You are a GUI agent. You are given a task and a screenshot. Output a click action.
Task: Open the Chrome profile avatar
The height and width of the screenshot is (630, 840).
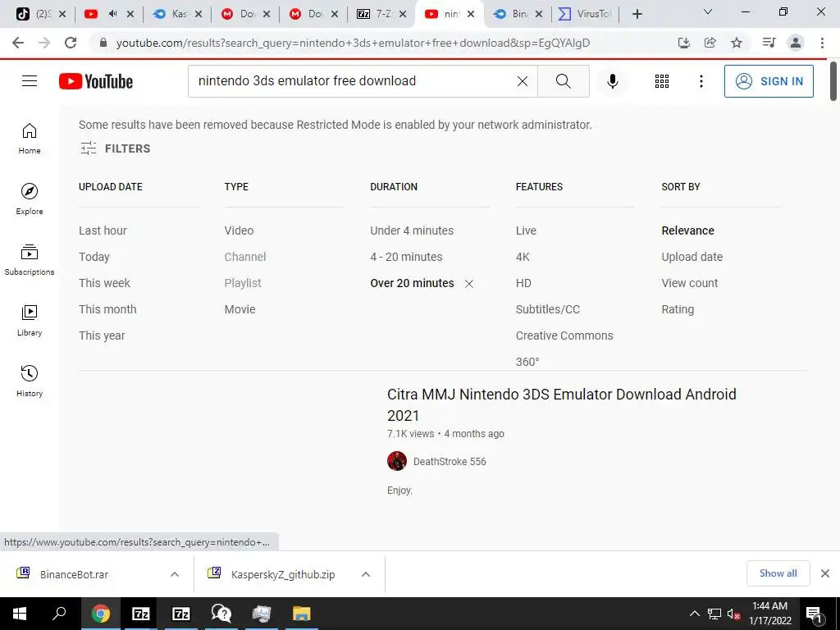(x=796, y=43)
